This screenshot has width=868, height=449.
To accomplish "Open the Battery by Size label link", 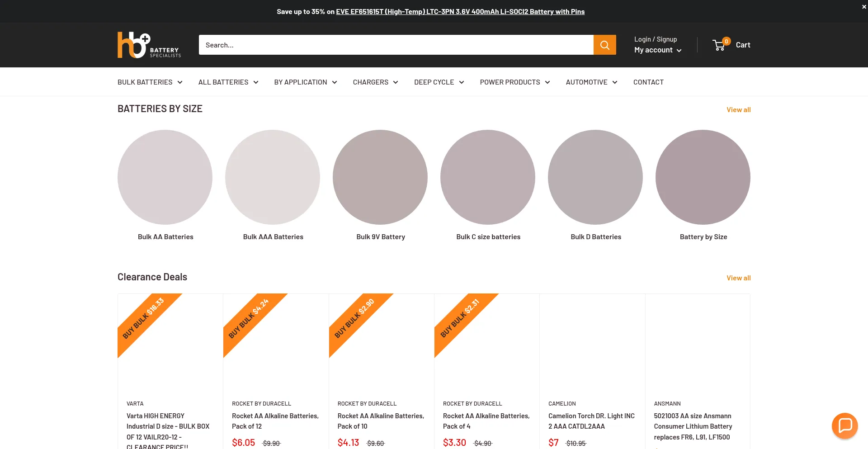I will (703, 237).
